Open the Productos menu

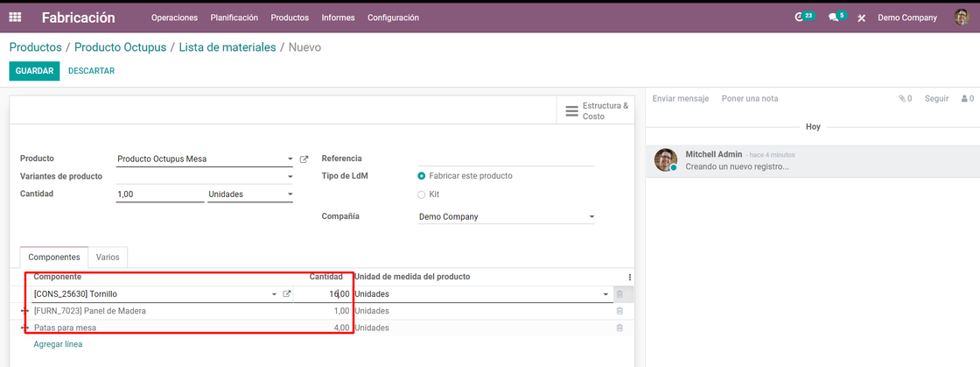290,18
